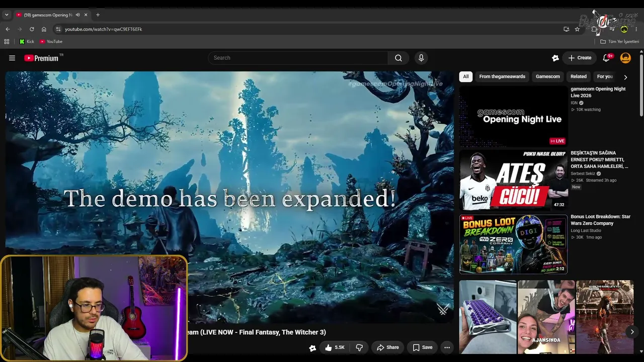644x362 pixels.
Task: Open the apps grid in bookmarks bar
Action: point(7,42)
